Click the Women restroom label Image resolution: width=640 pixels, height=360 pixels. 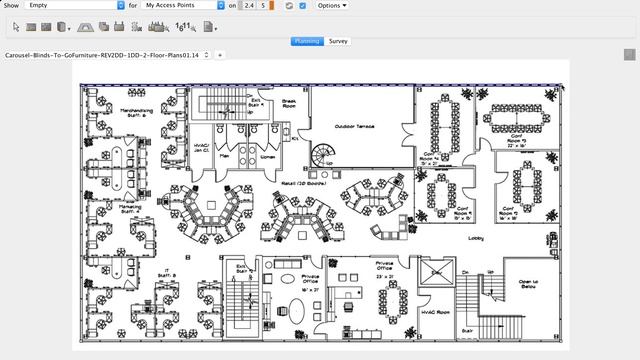(x=268, y=157)
